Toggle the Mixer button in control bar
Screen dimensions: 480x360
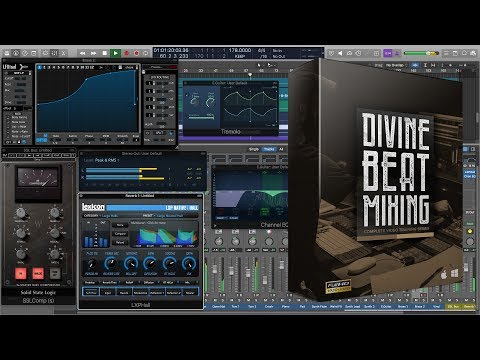55,53
